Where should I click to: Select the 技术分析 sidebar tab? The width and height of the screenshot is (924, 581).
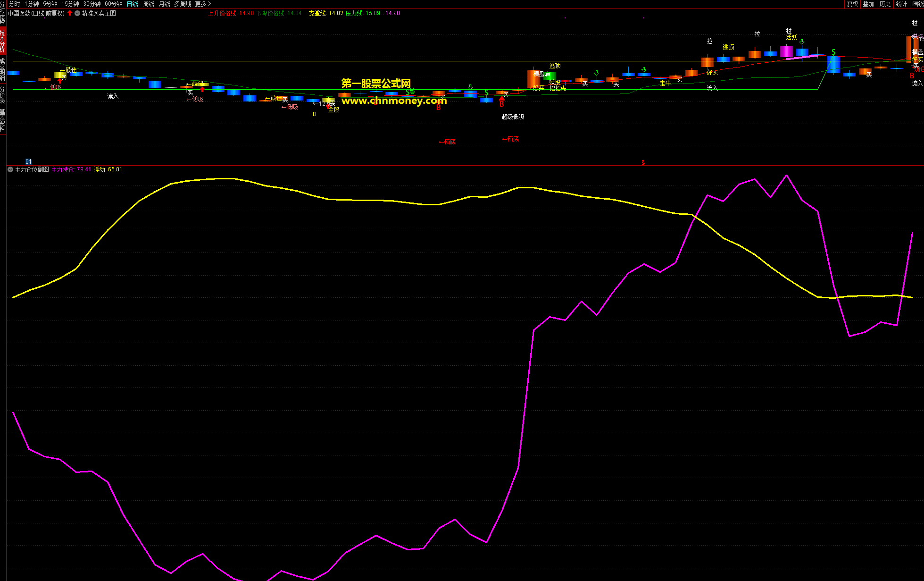pyautogui.click(x=3, y=41)
